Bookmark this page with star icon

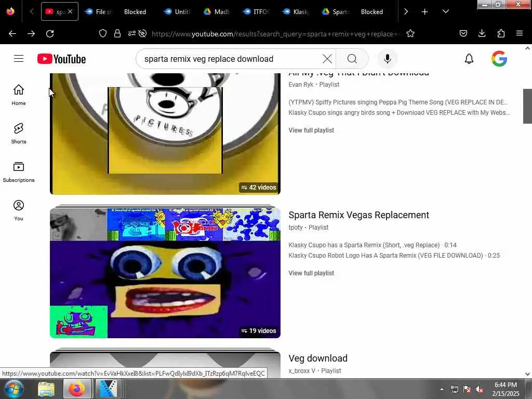(x=410, y=33)
